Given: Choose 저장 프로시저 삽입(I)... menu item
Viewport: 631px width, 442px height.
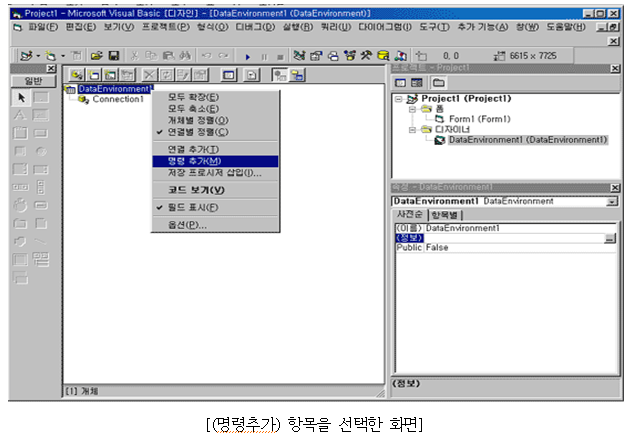Looking at the screenshot, I should pyautogui.click(x=215, y=173).
